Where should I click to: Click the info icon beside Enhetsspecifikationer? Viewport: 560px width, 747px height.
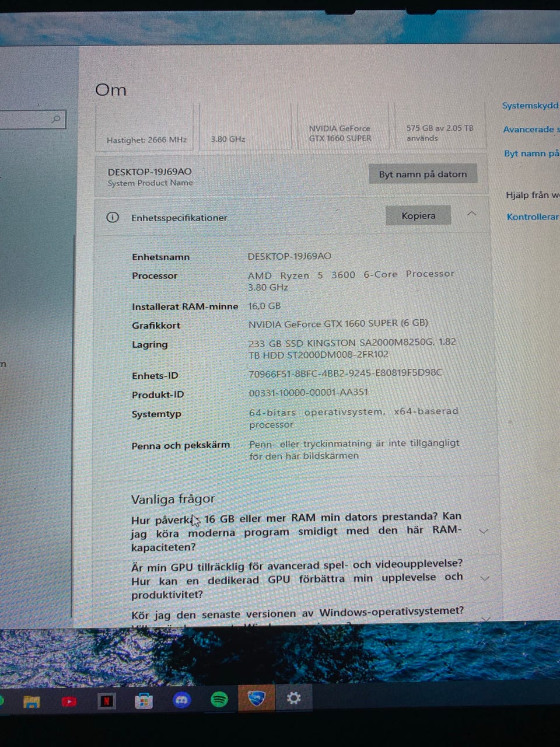113,217
